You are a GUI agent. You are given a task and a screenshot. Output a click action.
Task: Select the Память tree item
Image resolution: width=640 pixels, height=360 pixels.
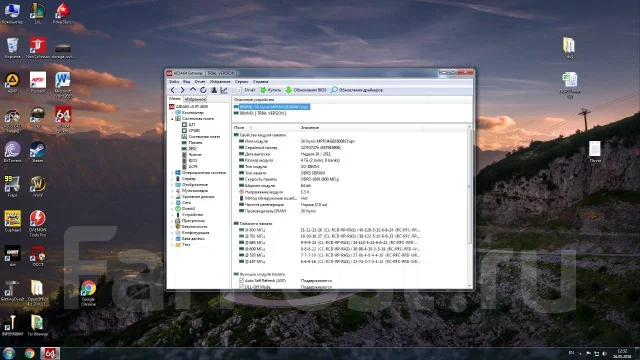coord(192,143)
